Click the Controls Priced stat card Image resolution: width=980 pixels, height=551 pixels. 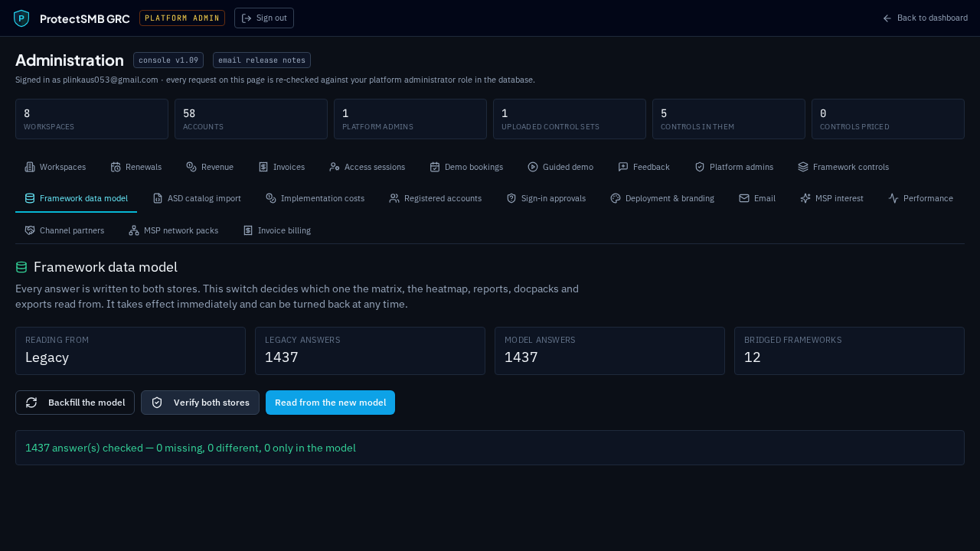(x=888, y=119)
